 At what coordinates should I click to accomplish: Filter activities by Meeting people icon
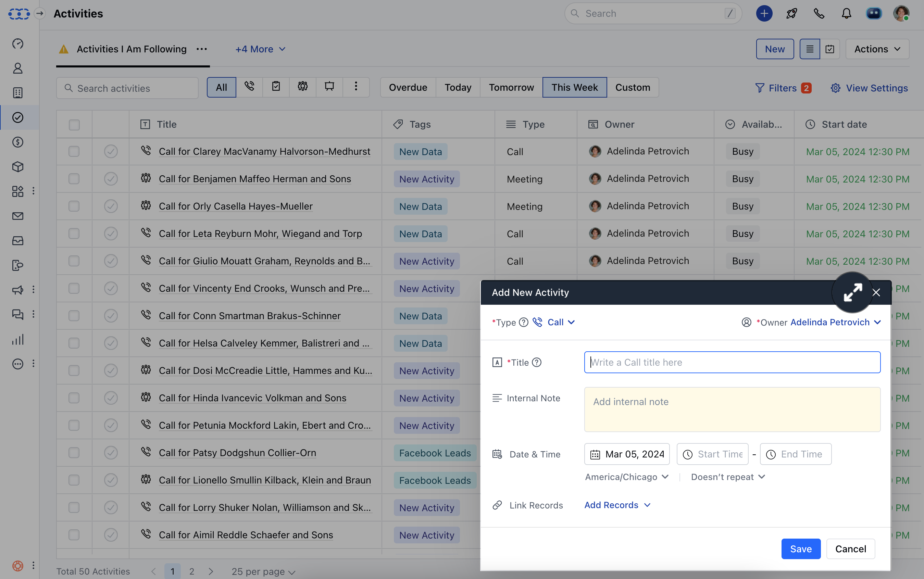(x=302, y=87)
